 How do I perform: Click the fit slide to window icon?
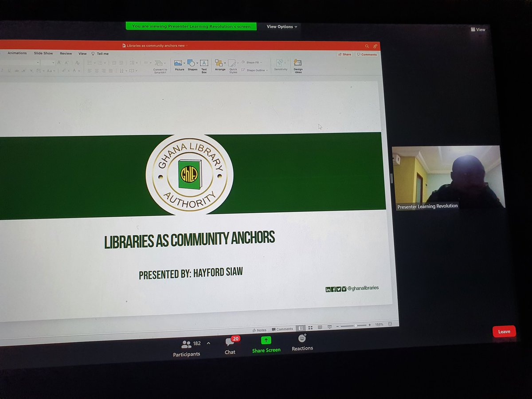coord(390,324)
